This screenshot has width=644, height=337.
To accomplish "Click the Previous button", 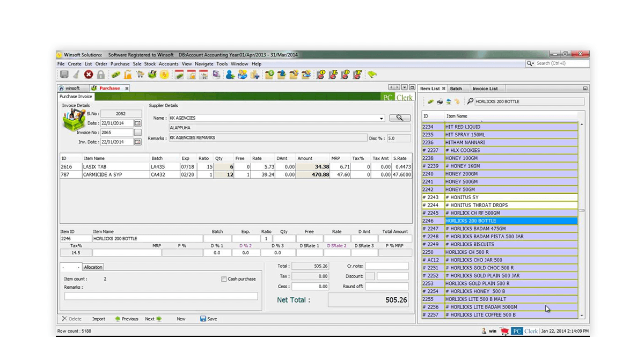I will pyautogui.click(x=126, y=319).
